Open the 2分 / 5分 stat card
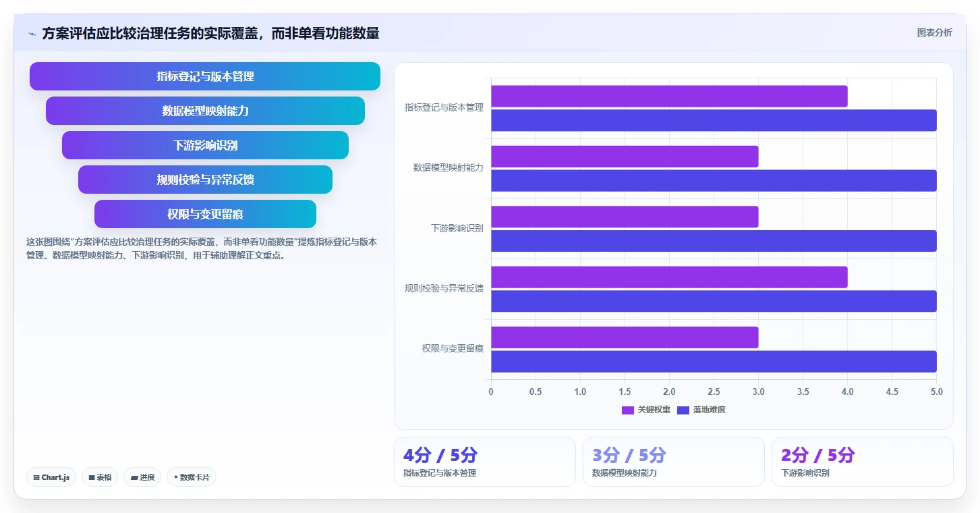 point(863,462)
